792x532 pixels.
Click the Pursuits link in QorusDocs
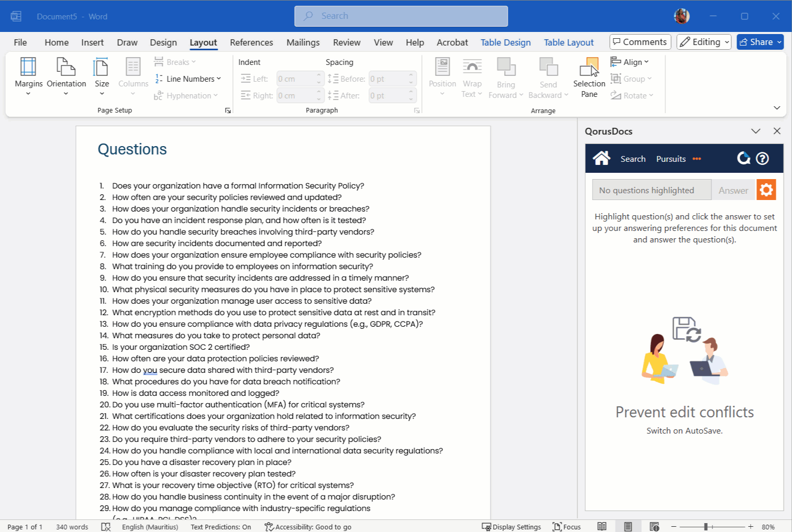coord(671,158)
